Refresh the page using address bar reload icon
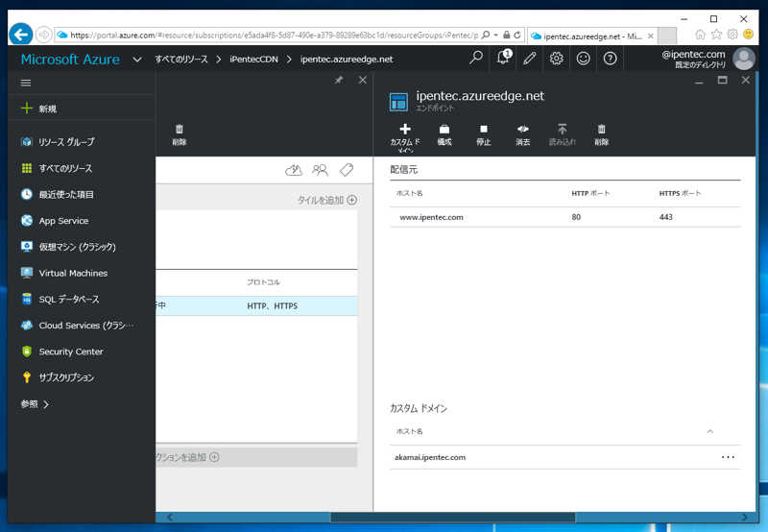 coord(517,35)
